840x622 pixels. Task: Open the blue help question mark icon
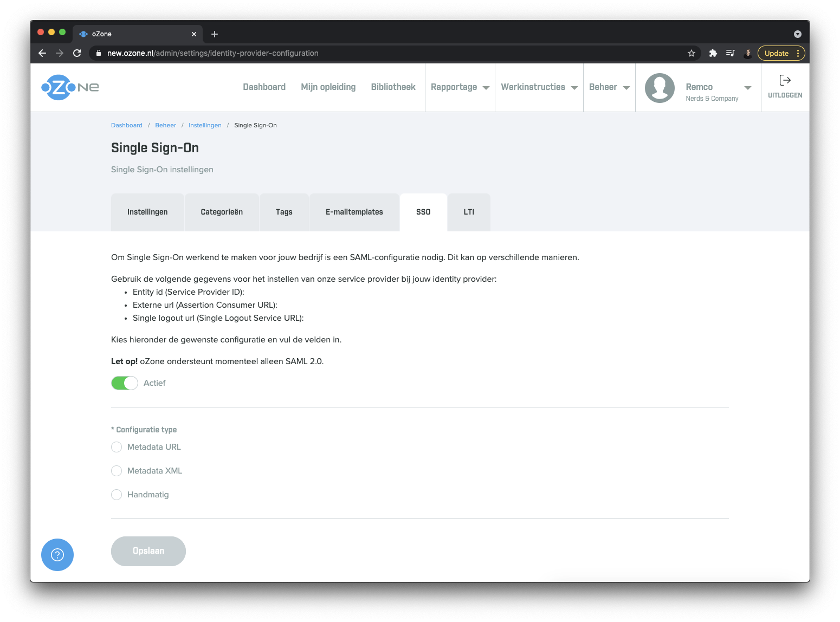(57, 555)
